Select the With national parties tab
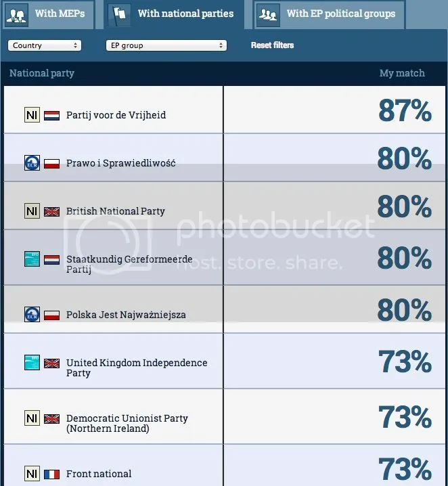 pyautogui.click(x=175, y=14)
